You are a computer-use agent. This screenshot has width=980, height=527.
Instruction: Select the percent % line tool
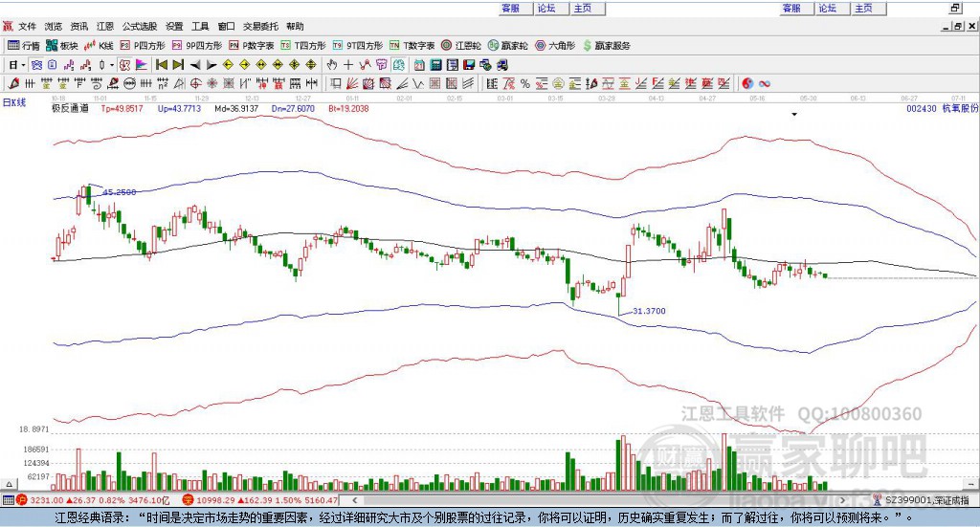(x=525, y=83)
